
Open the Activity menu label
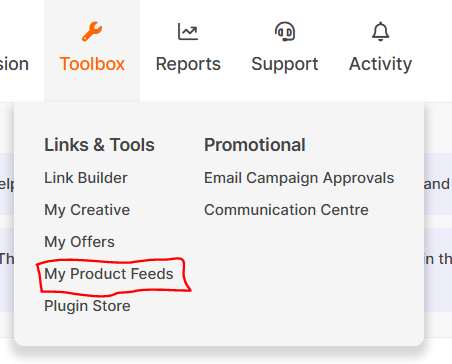click(380, 64)
